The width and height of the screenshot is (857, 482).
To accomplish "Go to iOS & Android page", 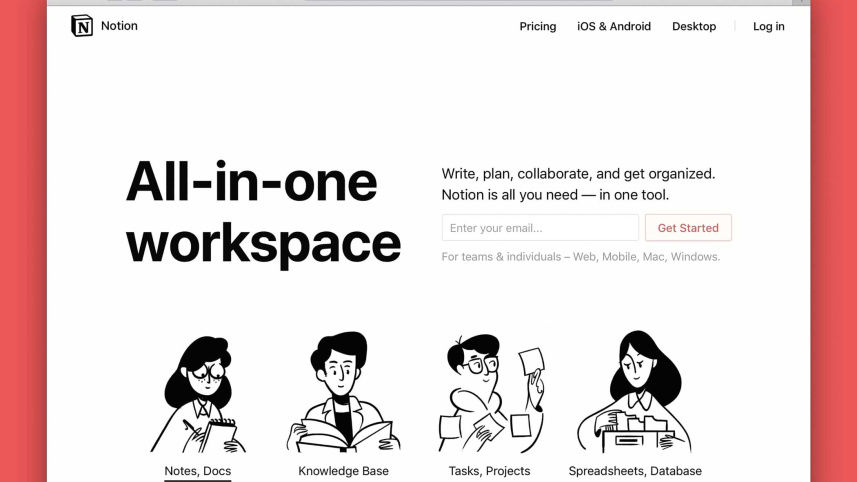I will pos(613,27).
